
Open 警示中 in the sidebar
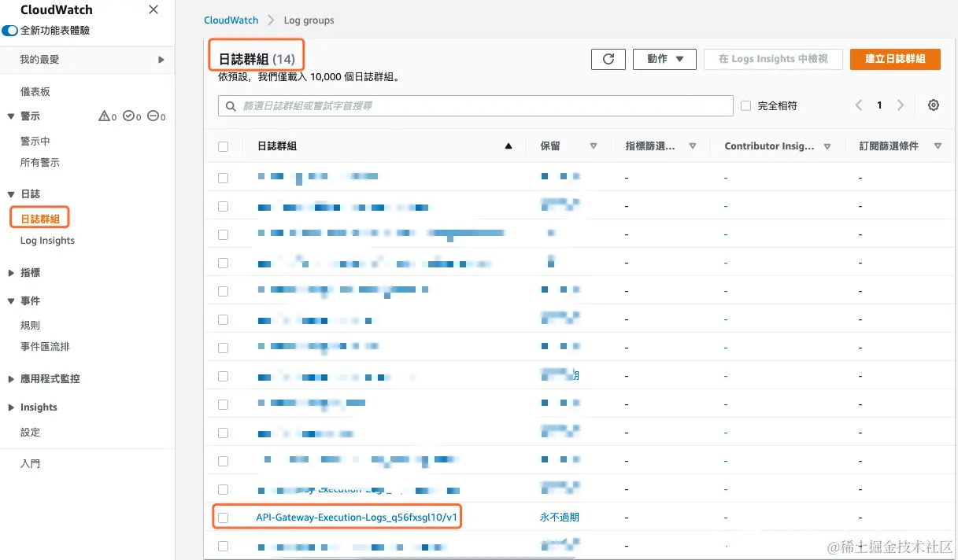35,142
